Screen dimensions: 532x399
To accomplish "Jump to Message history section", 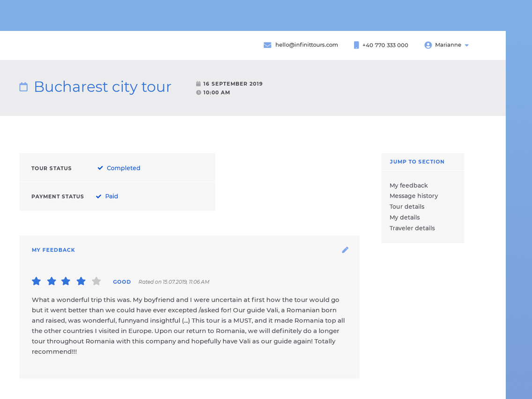I will (414, 196).
